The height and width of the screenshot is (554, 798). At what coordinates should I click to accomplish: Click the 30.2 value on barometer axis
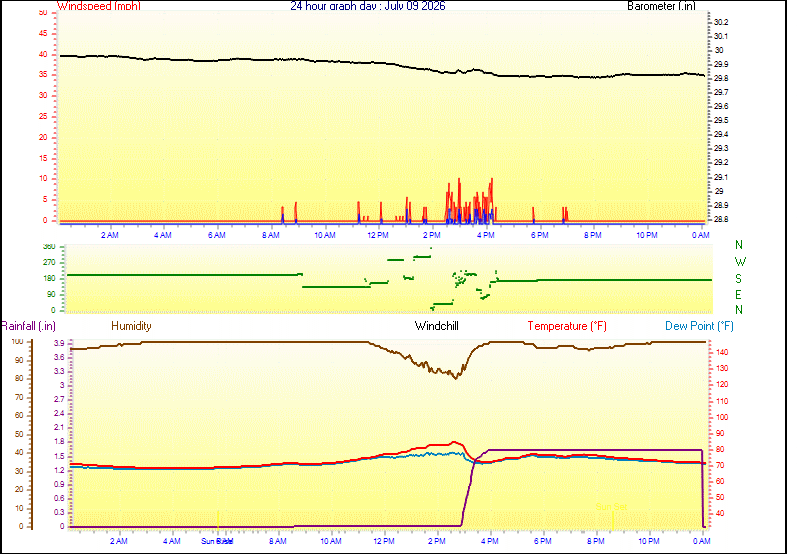(721, 22)
